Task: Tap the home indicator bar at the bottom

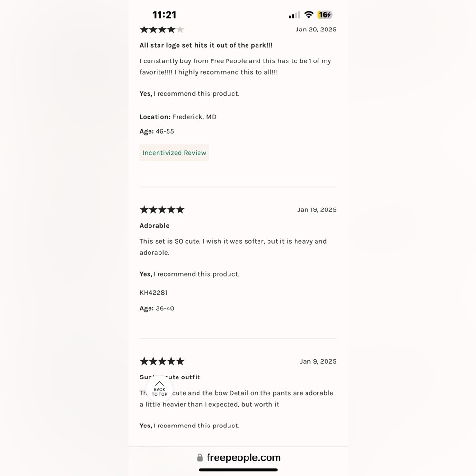Action: (x=238, y=470)
